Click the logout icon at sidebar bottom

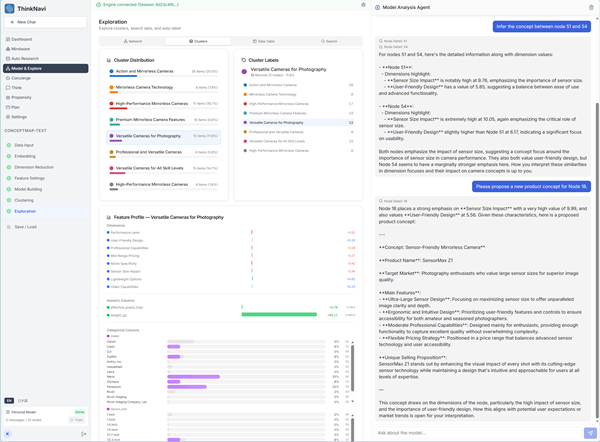(83, 434)
